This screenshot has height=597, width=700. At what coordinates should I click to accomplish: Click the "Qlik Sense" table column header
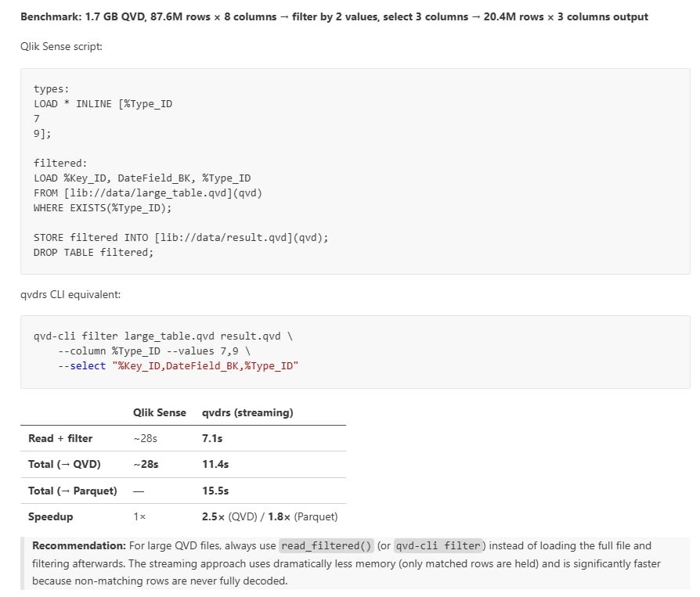click(160, 412)
